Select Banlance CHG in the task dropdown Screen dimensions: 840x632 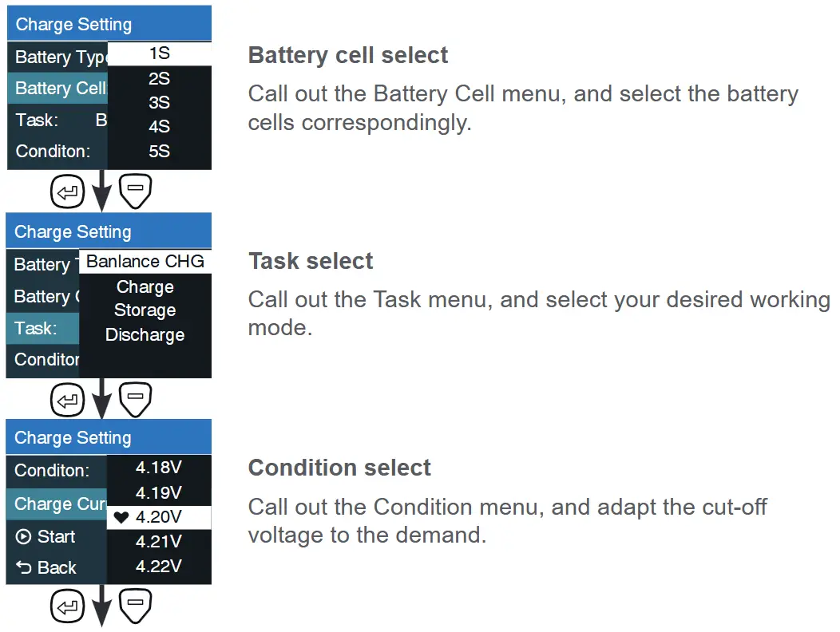(145, 262)
